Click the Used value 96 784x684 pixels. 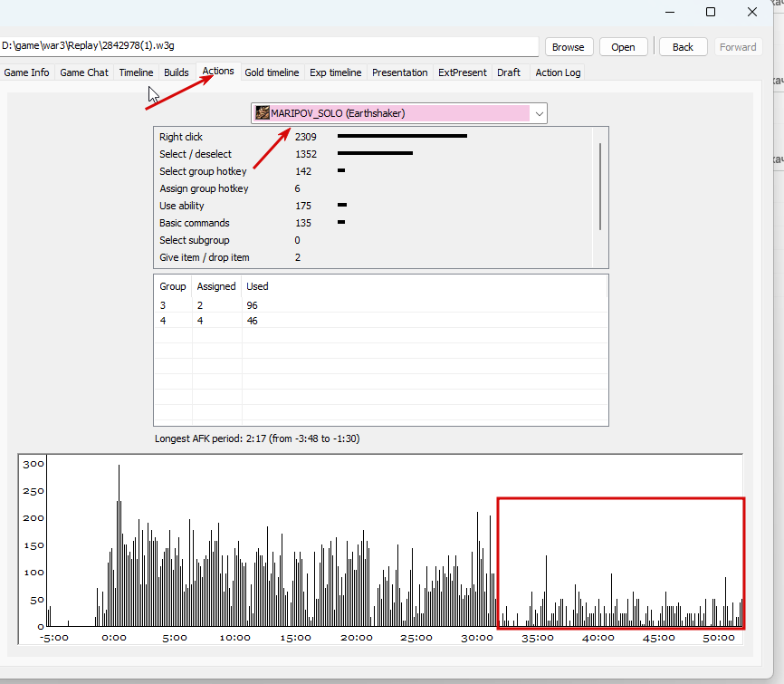coord(252,305)
